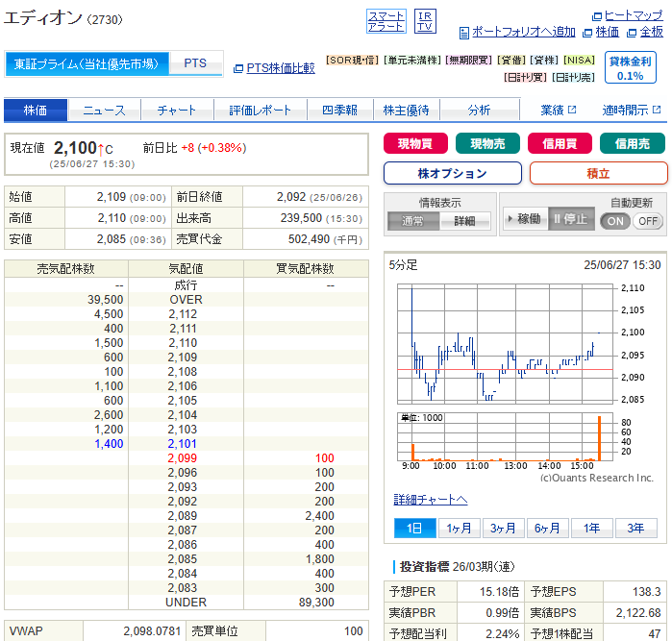Select the 株価 tab

pyautogui.click(x=36, y=111)
